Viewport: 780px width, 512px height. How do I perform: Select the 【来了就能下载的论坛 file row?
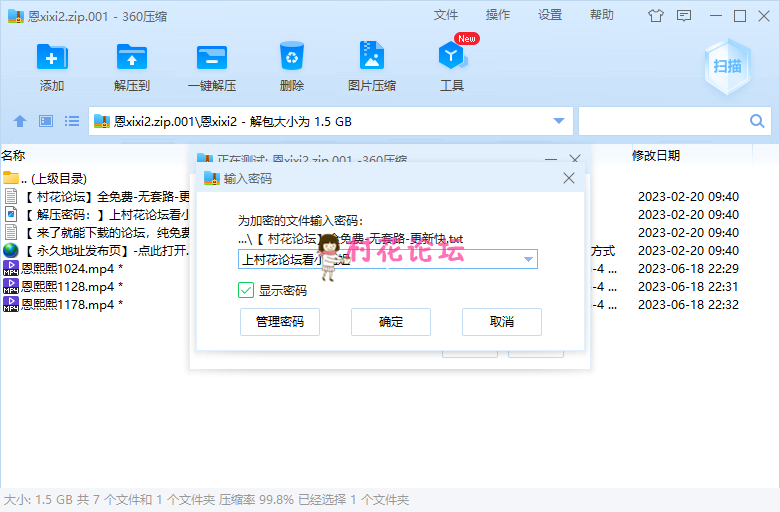point(97,232)
